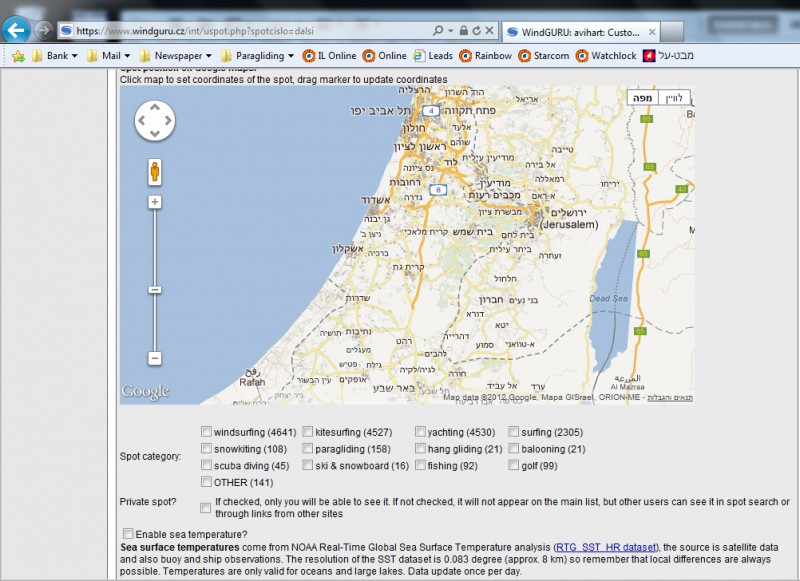Expand the Newspaper bookmarks folder

coord(176,56)
